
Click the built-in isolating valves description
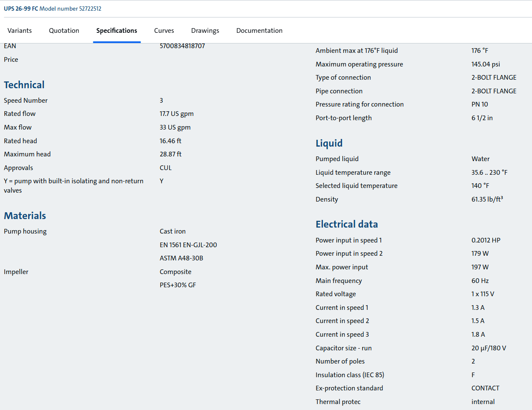(74, 186)
